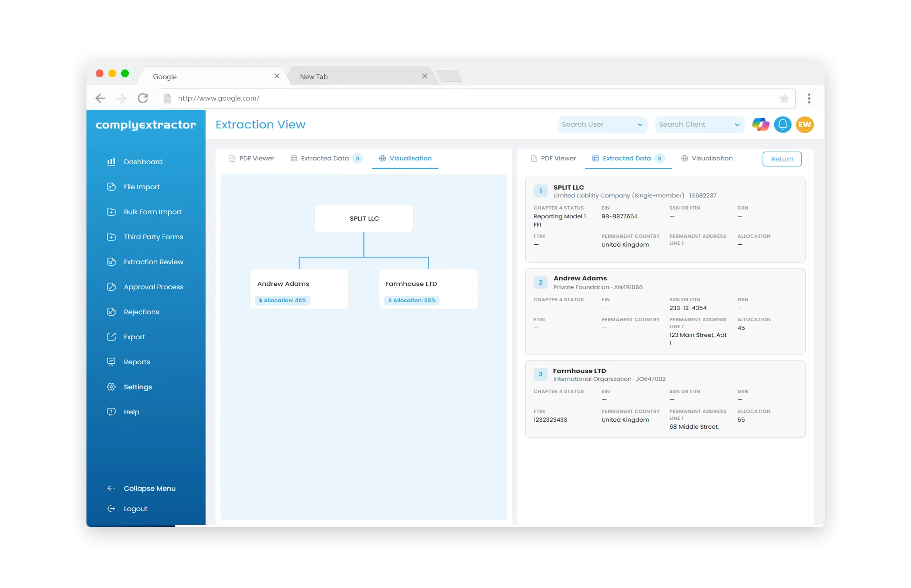The height and width of the screenshot is (588, 911).
Task: Click the complyextractor logo
Action: (146, 125)
